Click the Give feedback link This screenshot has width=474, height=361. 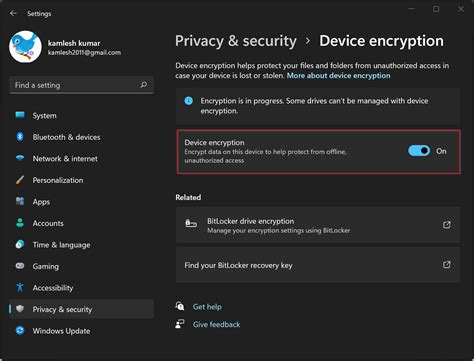coord(216,324)
